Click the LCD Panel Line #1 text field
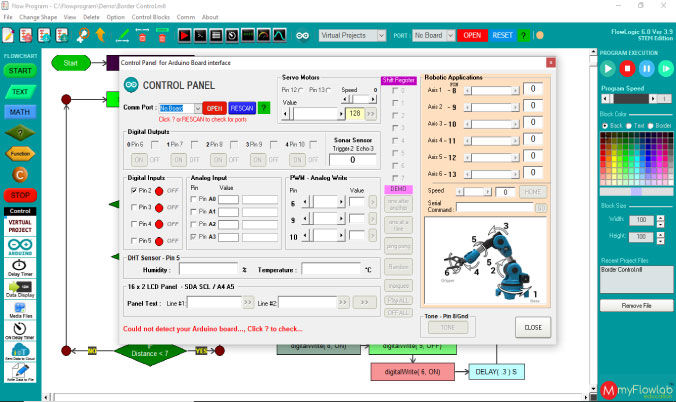Viewport: 676px width, 402px height. pos(214,303)
